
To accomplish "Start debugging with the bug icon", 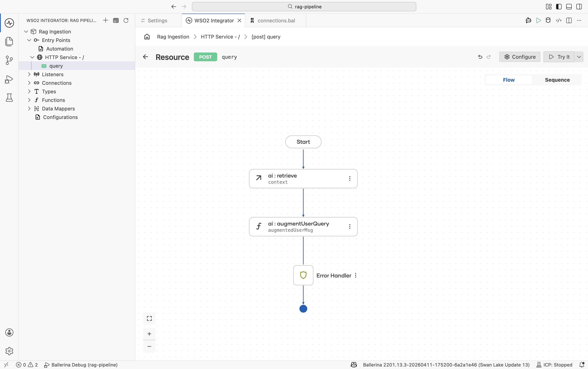I will click(548, 20).
